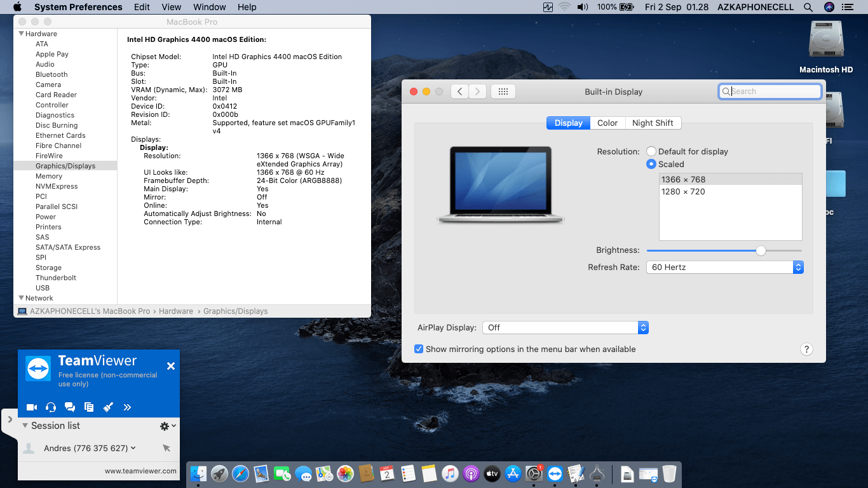Uncheck 'Show mirroring options in the menu bar'
The image size is (868, 488).
click(419, 349)
